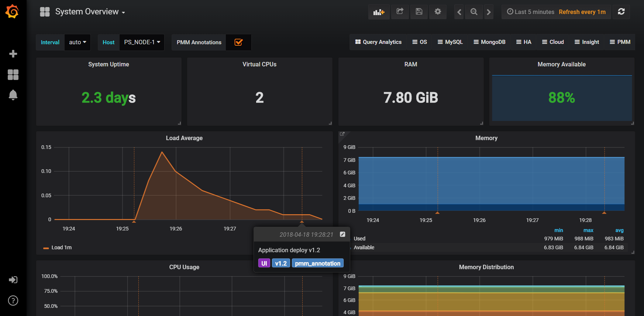Screen dimensions: 644x316
Task: Click the refresh dashboard icon
Action: [621, 12]
